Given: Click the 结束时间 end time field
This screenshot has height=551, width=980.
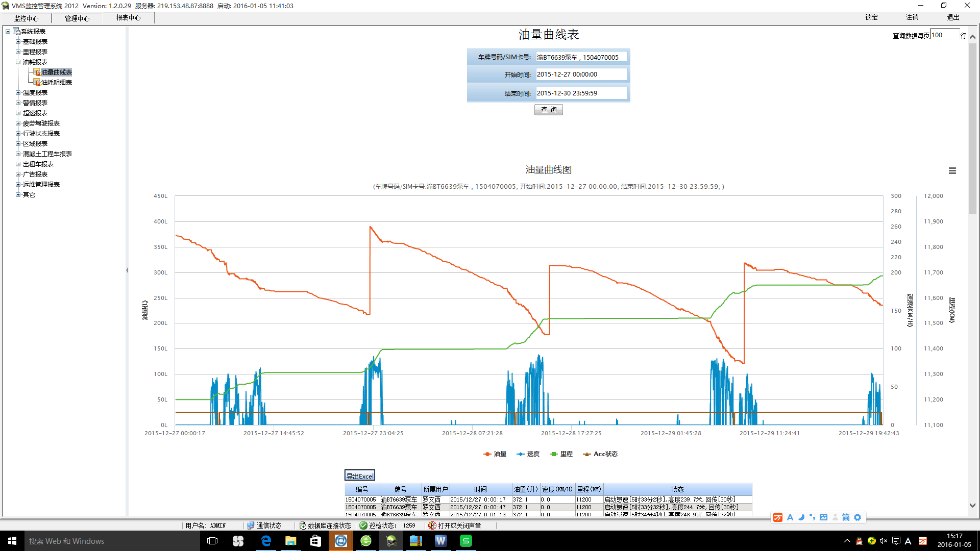Looking at the screenshot, I should click(x=581, y=93).
